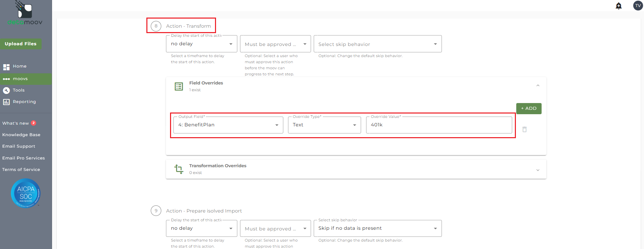Click the Transformation Overrides crop icon

[179, 169]
